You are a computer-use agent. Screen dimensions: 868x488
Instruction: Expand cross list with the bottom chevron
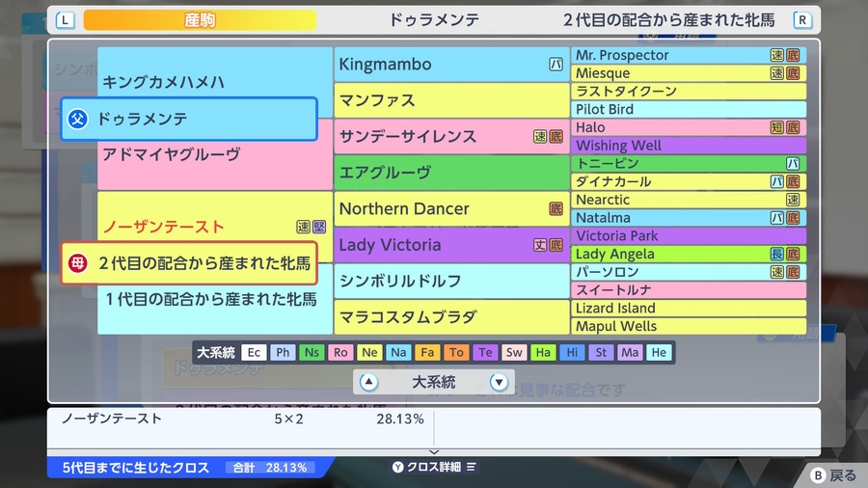click(434, 452)
